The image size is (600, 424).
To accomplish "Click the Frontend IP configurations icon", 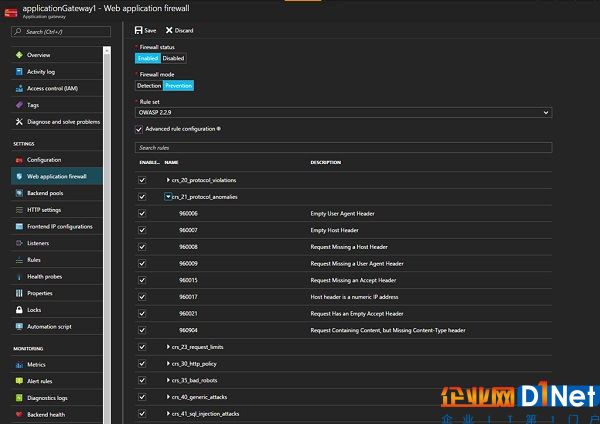I will coord(19,227).
